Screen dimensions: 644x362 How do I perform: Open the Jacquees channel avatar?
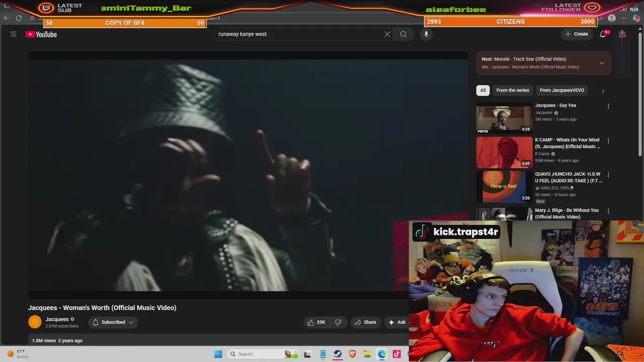[x=35, y=322]
